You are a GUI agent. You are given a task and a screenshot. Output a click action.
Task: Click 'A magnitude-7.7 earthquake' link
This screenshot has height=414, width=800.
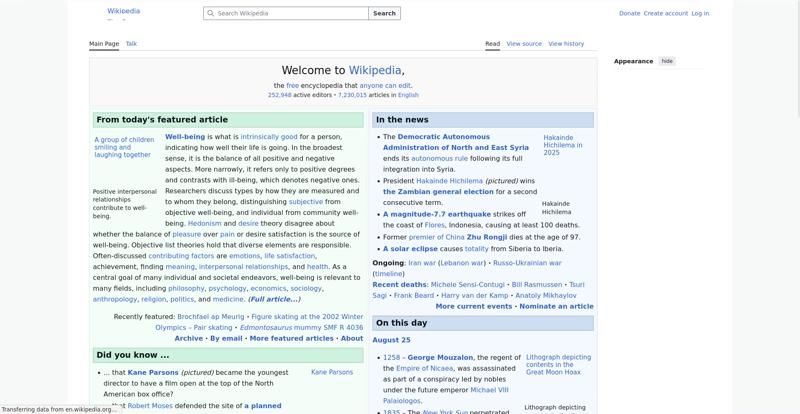(x=437, y=214)
